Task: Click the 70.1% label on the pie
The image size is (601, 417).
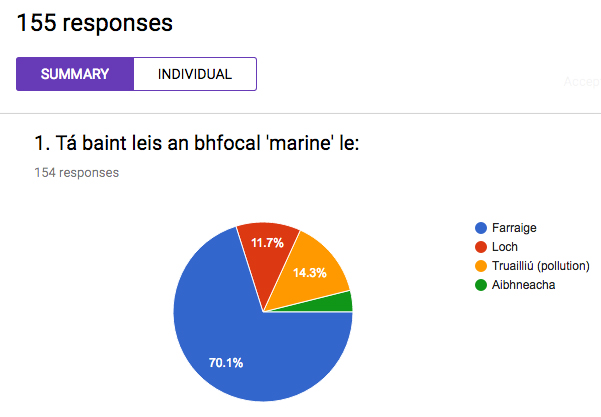Action: [x=226, y=363]
